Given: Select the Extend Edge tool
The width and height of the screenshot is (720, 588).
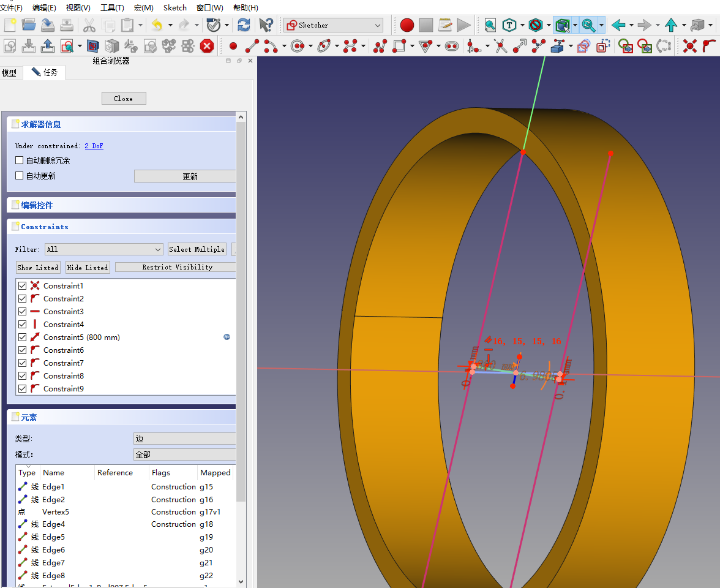Looking at the screenshot, I should click(519, 46).
